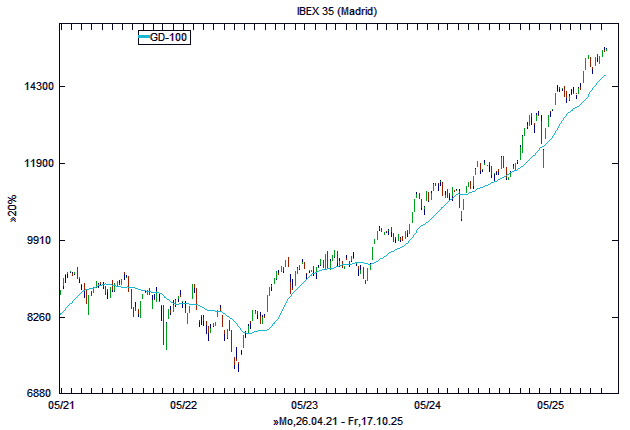Click the cyan line swatch in the legend
The image size is (630, 430).
coord(144,37)
